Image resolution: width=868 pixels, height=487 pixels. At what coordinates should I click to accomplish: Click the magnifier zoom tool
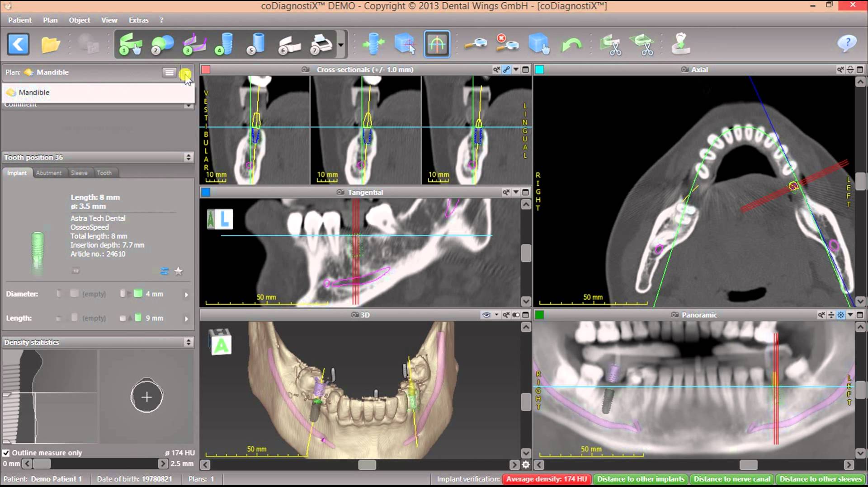coord(476,44)
